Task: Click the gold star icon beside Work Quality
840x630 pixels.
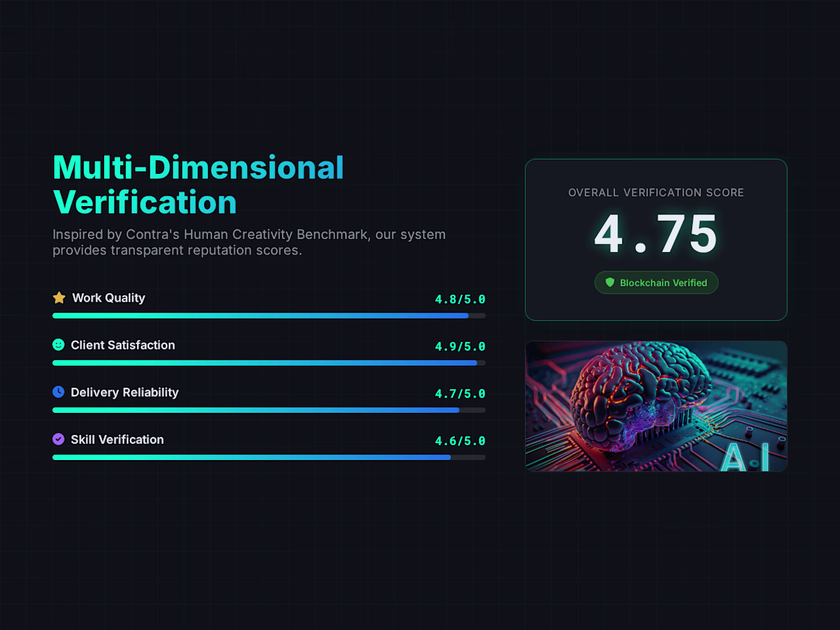Action: point(59,298)
